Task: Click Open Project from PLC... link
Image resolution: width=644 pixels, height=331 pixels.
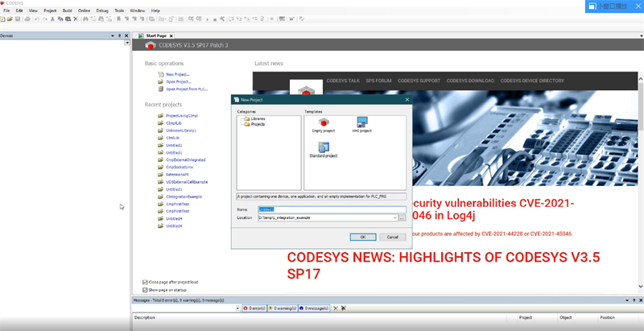Action: pos(187,89)
